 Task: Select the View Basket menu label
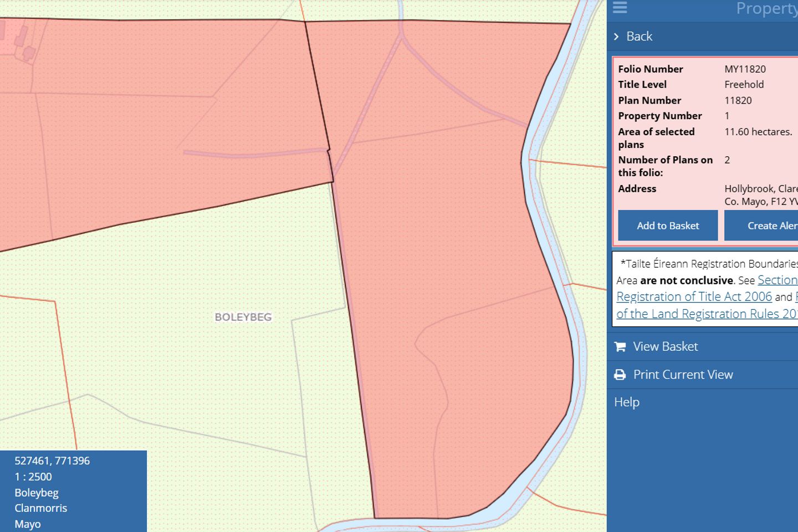click(x=665, y=346)
